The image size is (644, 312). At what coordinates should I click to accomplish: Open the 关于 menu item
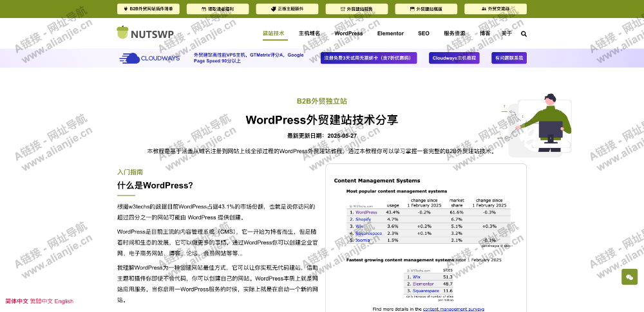pyautogui.click(x=507, y=33)
